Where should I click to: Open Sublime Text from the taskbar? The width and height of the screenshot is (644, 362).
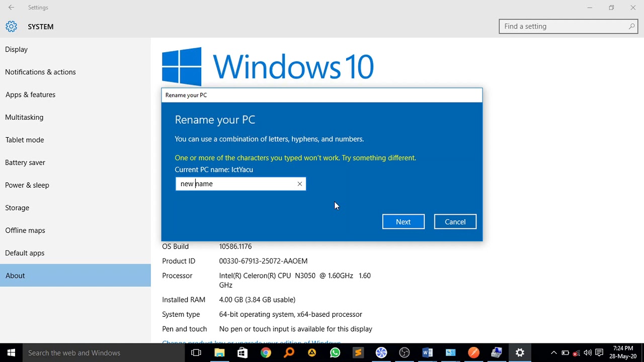(x=358, y=353)
